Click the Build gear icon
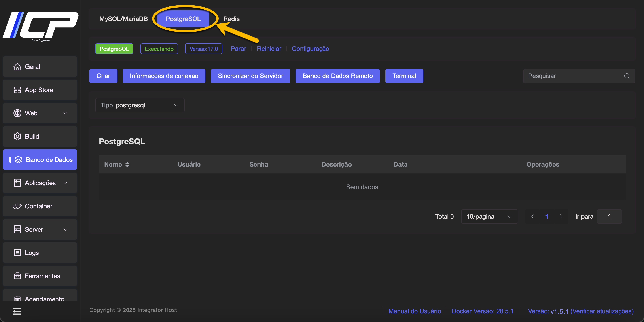This screenshot has width=644, height=322. click(x=17, y=136)
